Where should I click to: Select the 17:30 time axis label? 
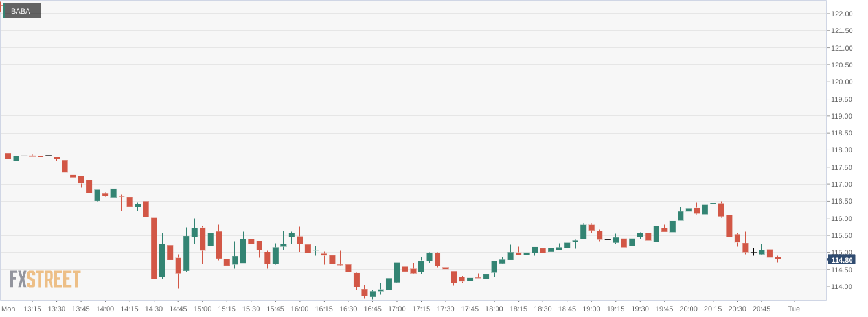[445, 309]
